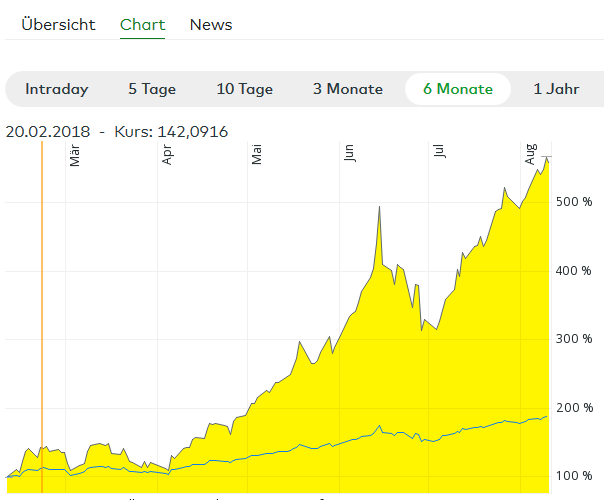
Task: Click the Apr month axis label
Action: coord(167,155)
